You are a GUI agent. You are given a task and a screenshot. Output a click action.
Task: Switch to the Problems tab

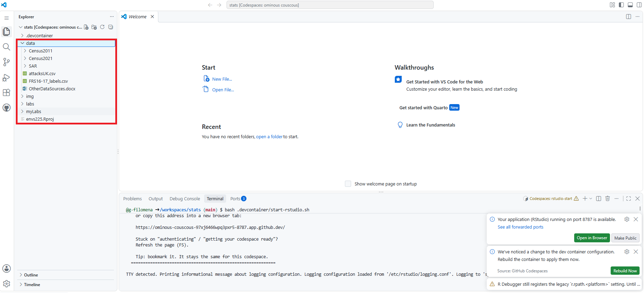tap(133, 199)
